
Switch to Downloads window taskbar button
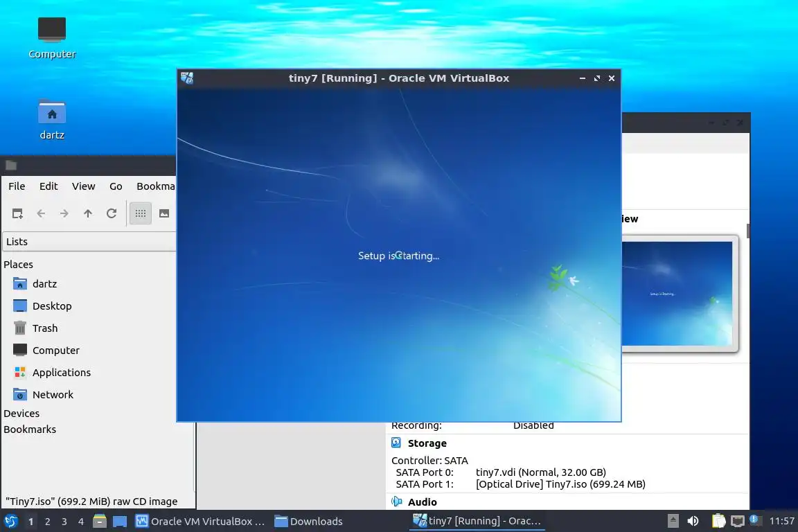click(x=308, y=522)
